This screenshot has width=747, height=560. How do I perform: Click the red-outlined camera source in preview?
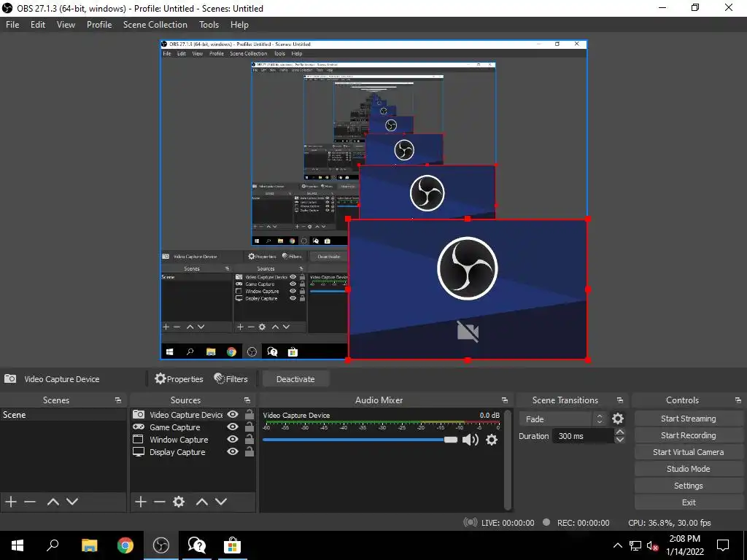[468, 289]
